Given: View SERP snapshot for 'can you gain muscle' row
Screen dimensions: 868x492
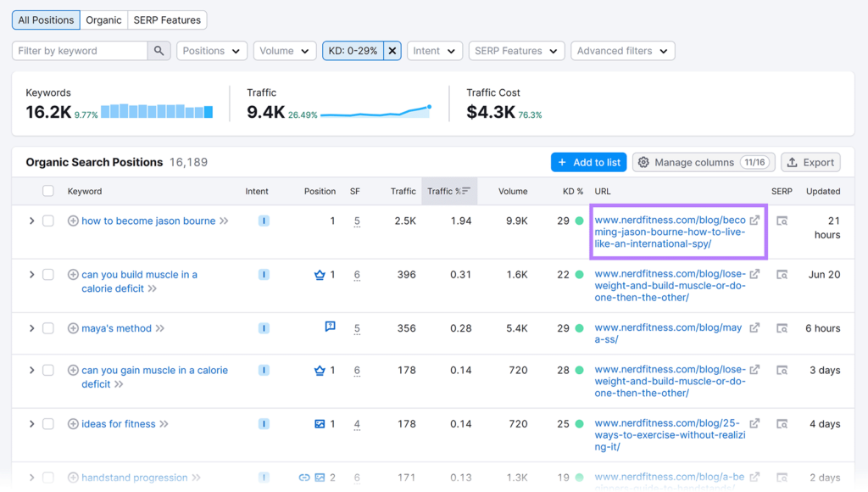Looking at the screenshot, I should point(782,370).
